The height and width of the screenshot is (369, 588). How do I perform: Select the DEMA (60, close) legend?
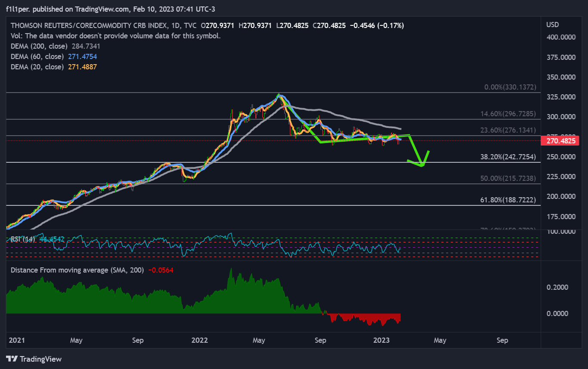pos(37,56)
